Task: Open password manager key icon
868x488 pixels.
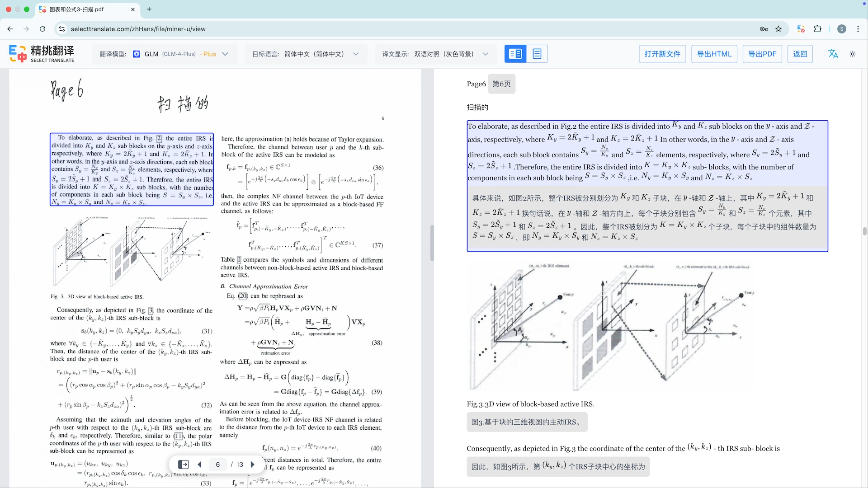Action: click(x=764, y=29)
